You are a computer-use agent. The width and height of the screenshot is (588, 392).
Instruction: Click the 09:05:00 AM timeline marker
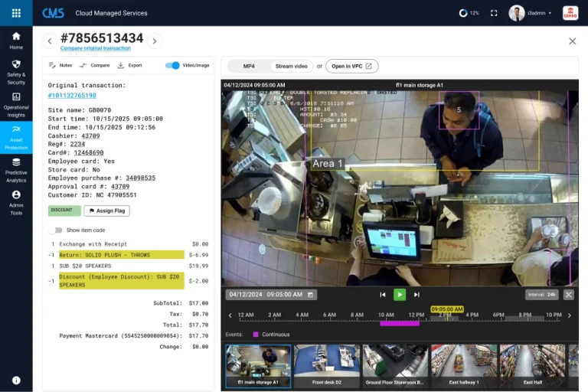click(447, 309)
